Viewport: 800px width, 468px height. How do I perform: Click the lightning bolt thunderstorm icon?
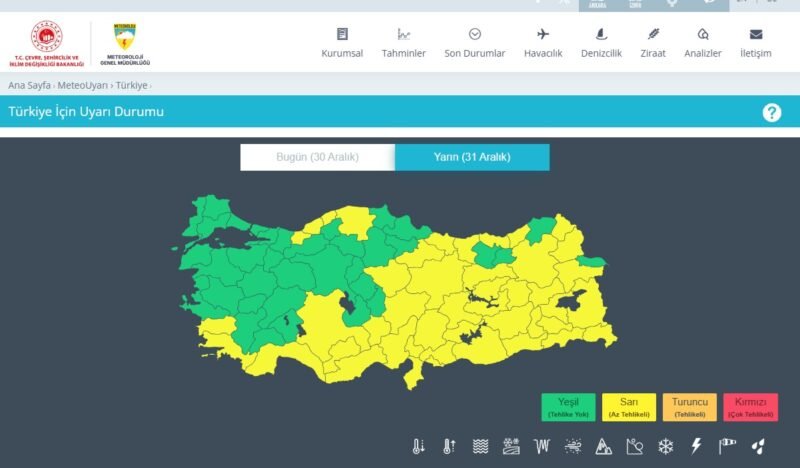coord(696,446)
